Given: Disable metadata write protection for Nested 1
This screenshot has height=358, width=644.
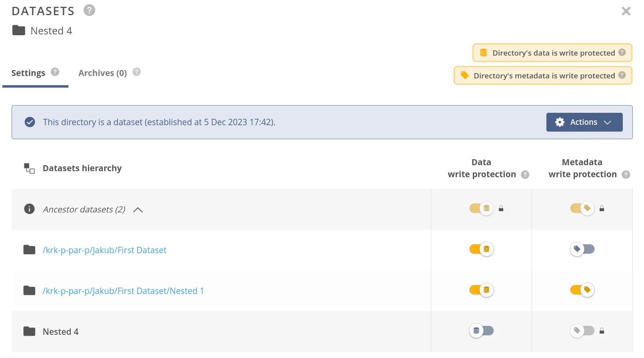Looking at the screenshot, I should click(x=582, y=290).
